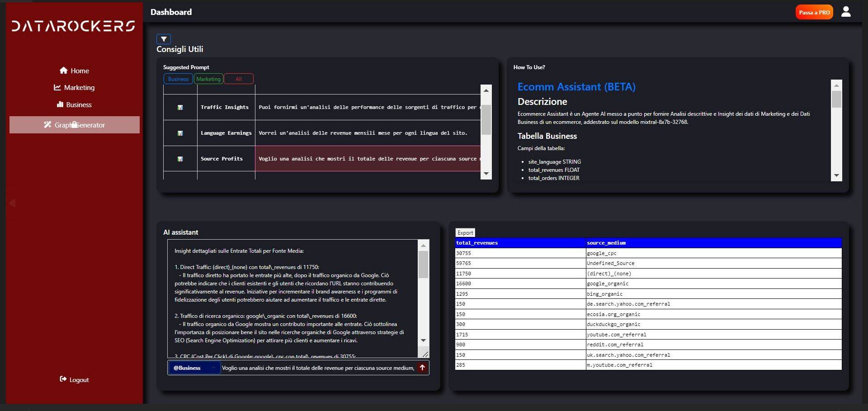The image size is (868, 411).
Task: Click the google_organic table cell
Action: 714,283
